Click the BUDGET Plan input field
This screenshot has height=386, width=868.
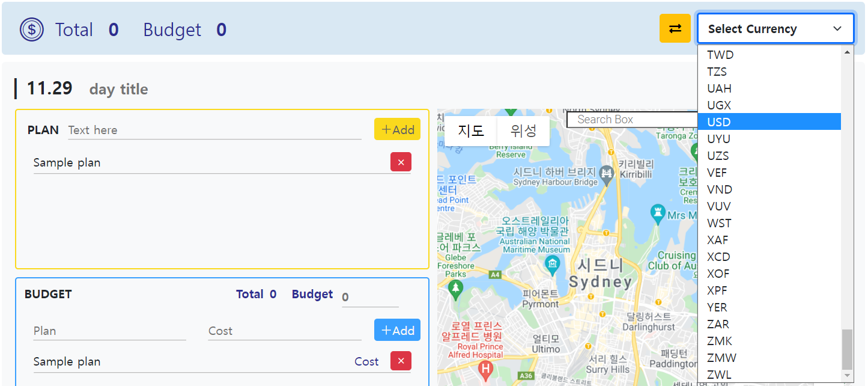coord(109,331)
